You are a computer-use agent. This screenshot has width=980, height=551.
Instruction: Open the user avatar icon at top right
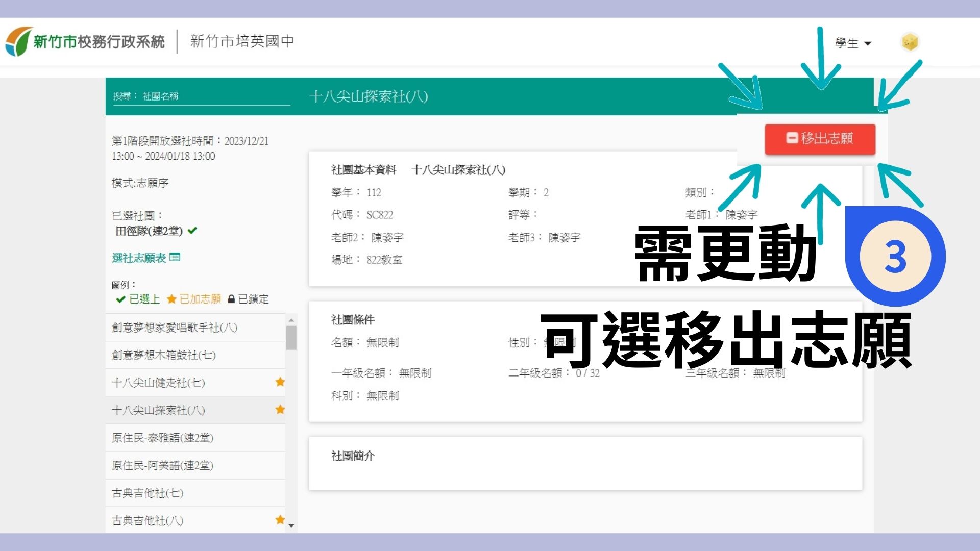pos(910,42)
